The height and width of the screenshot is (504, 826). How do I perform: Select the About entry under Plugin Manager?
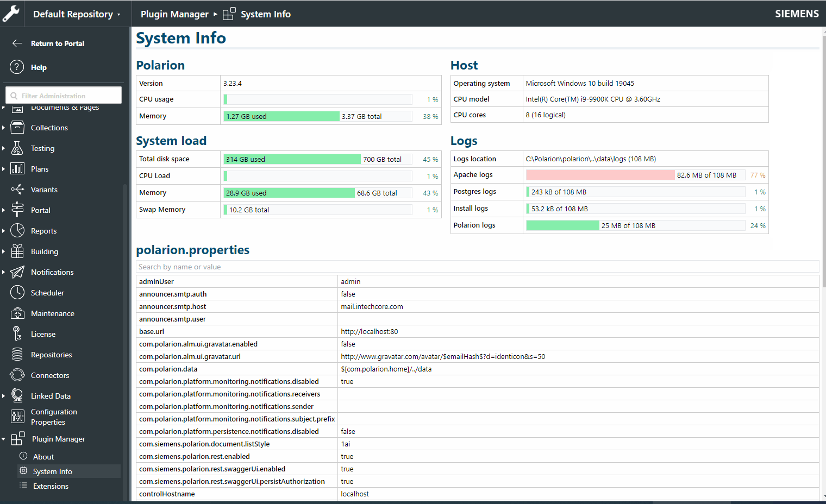[x=43, y=457]
